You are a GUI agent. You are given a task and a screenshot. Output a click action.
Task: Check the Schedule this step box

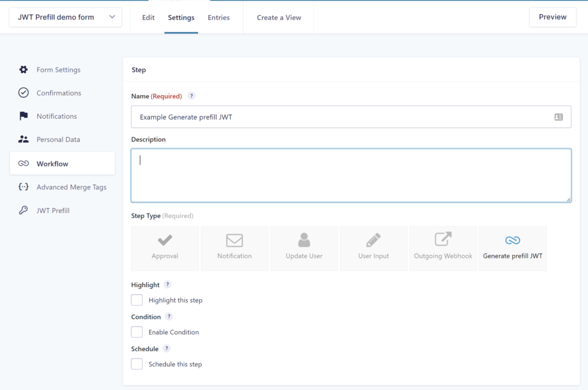(x=137, y=364)
